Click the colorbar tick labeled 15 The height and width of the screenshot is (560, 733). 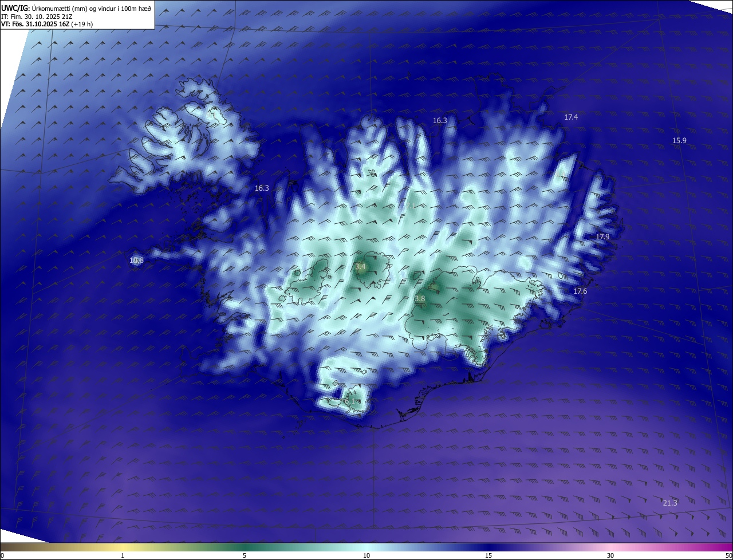(x=488, y=555)
